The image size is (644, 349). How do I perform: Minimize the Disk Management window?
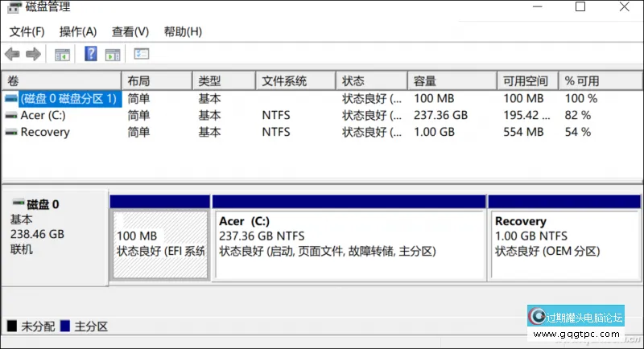coord(537,6)
